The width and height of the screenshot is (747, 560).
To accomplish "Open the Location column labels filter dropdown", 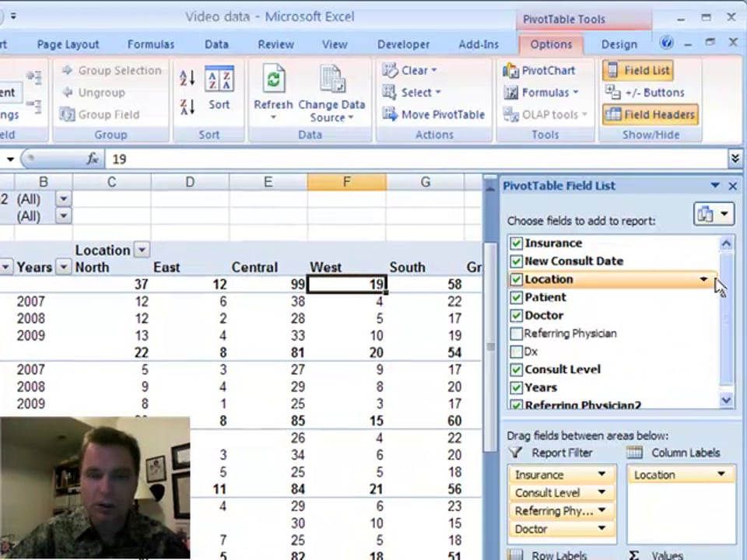I will (142, 250).
